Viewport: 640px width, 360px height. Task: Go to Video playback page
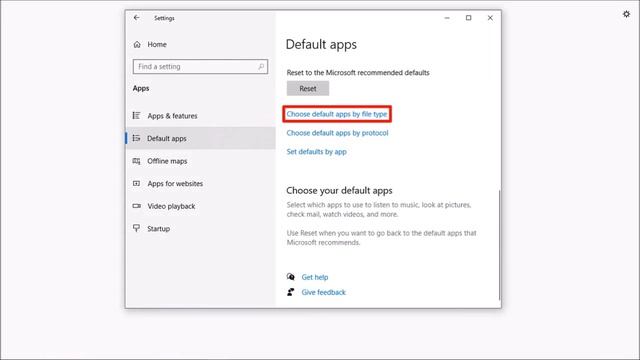pos(200,206)
